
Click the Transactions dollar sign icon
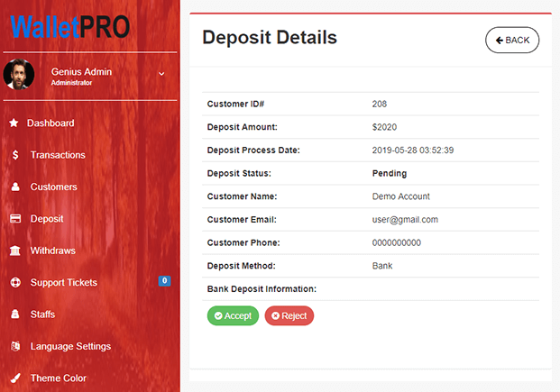[15, 155]
